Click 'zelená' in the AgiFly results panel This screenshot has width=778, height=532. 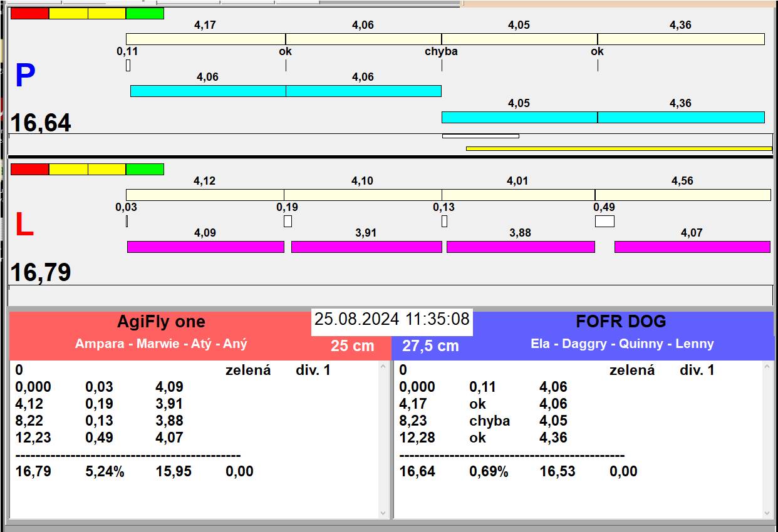pos(248,370)
